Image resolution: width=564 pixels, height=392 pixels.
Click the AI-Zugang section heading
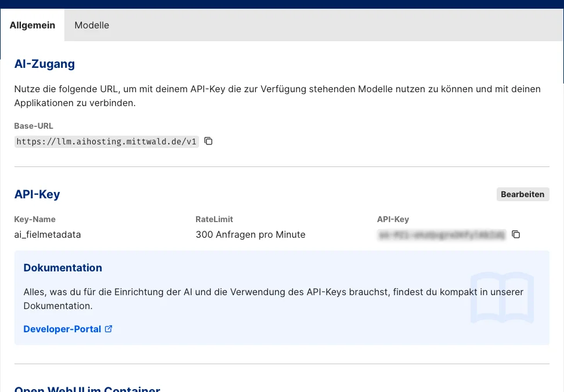pos(44,64)
